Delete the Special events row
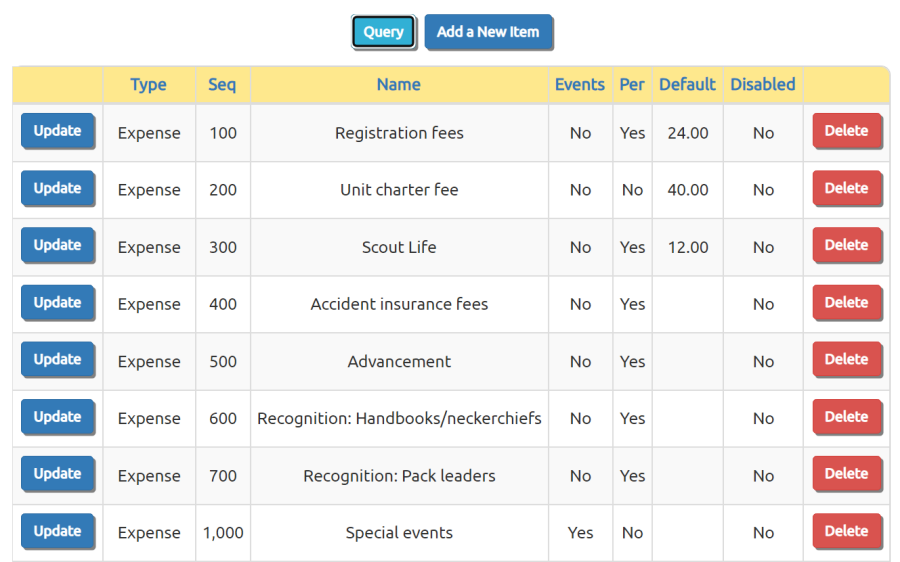 point(847,531)
